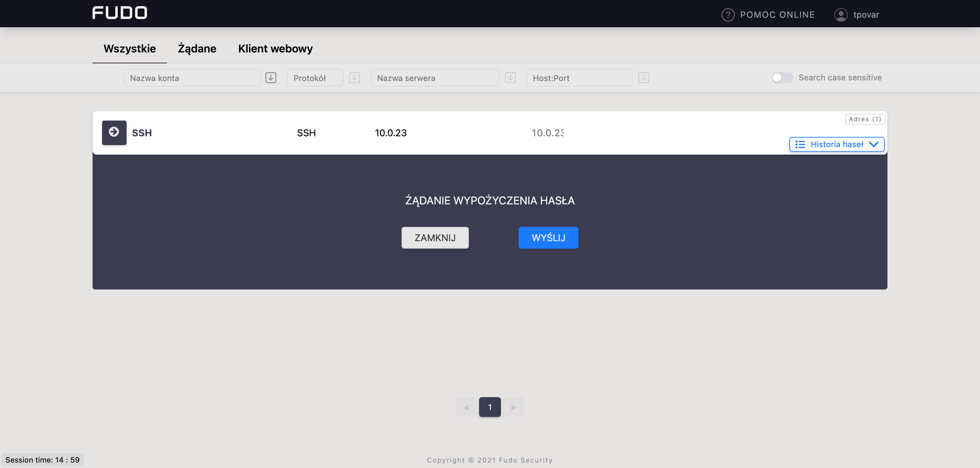This screenshot has height=468, width=980.
Task: Click the sort arrow next to Host:Port
Action: click(x=643, y=78)
